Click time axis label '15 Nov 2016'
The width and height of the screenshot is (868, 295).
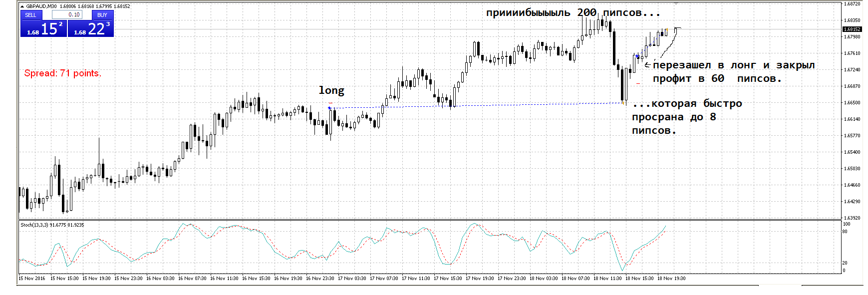tap(32, 279)
